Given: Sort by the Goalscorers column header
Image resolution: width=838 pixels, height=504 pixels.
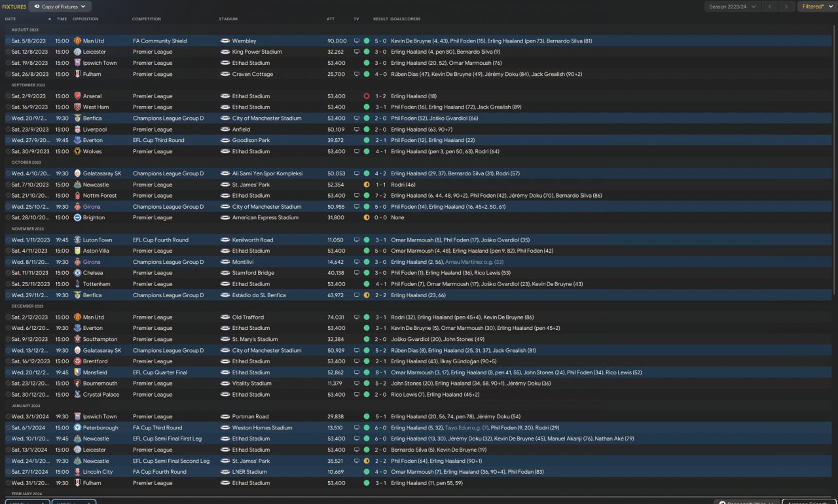Looking at the screenshot, I should pos(406,19).
